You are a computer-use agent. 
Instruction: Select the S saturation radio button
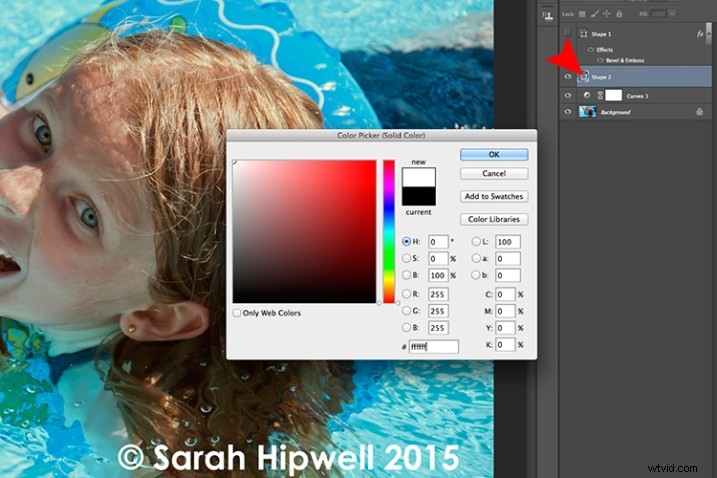click(406, 258)
